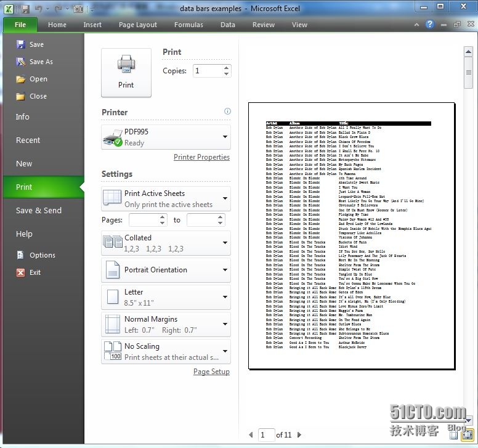Click the preview scrollbar up arrow
Screen dimensions: 478x448
pyautogui.click(x=468, y=52)
